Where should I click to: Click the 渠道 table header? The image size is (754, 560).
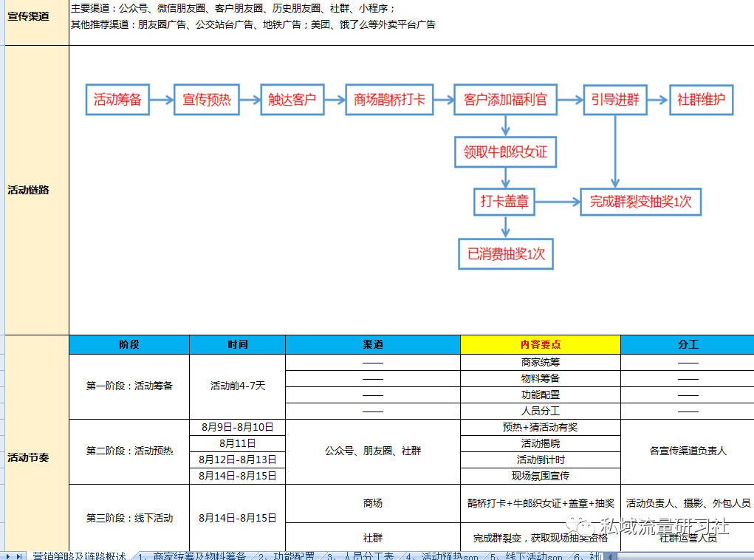[x=373, y=344]
